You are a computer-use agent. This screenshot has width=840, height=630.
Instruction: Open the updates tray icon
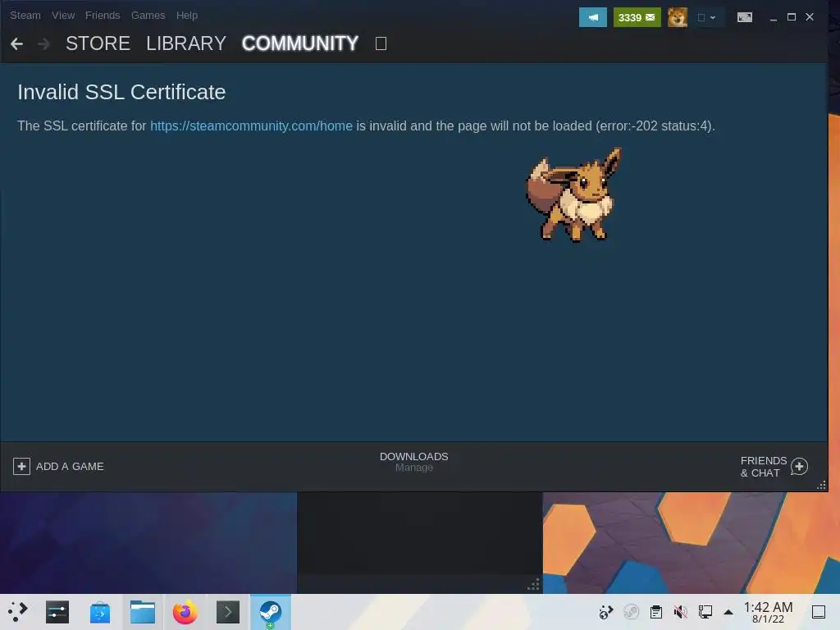[x=606, y=612]
